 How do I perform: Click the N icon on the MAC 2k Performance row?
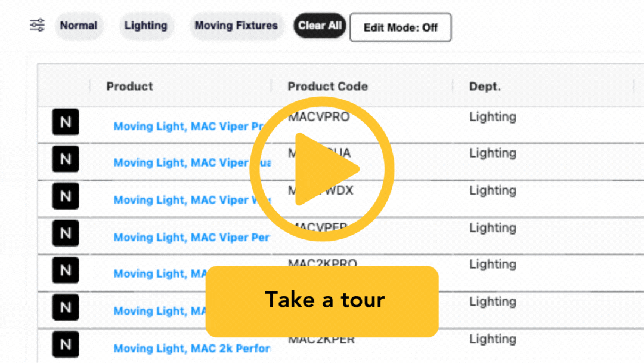65,344
